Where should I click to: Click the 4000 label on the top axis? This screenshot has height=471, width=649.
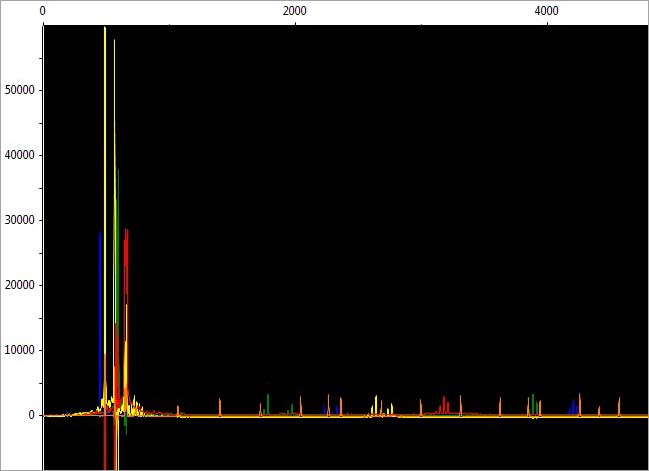coord(546,10)
